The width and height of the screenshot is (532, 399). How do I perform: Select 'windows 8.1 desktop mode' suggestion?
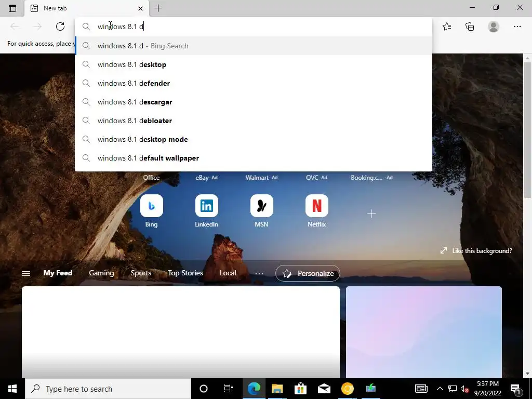253,139
